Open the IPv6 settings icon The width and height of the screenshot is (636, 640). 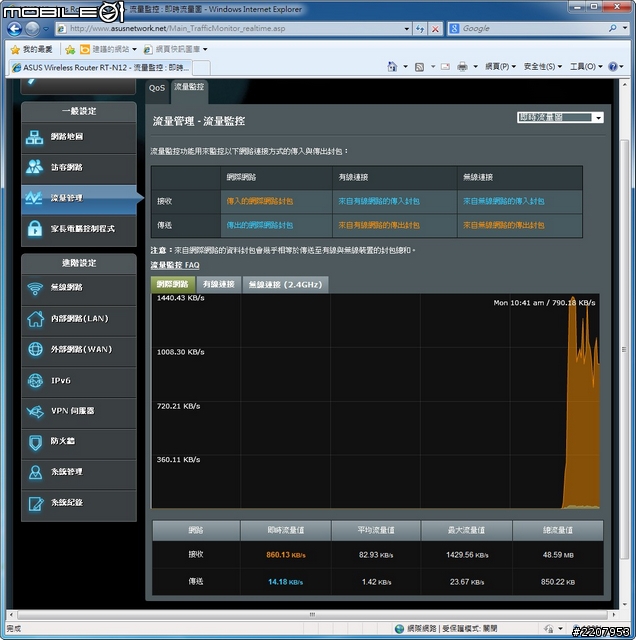[35, 381]
